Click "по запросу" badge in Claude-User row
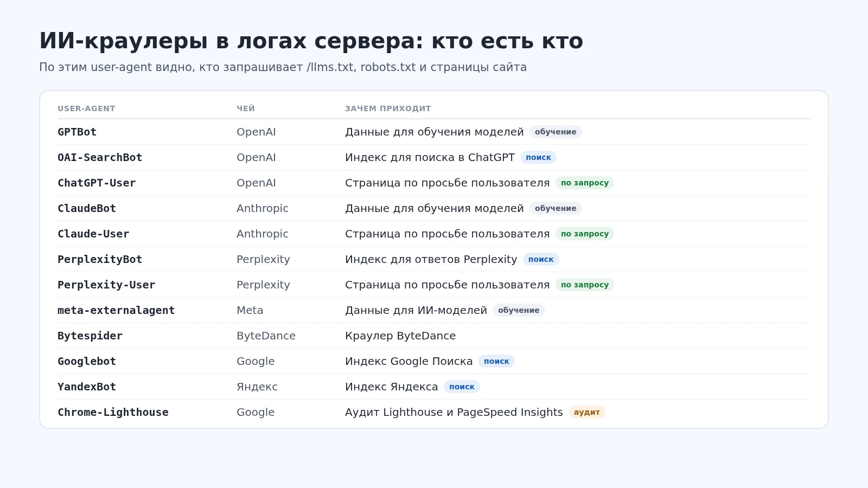 [x=585, y=234]
